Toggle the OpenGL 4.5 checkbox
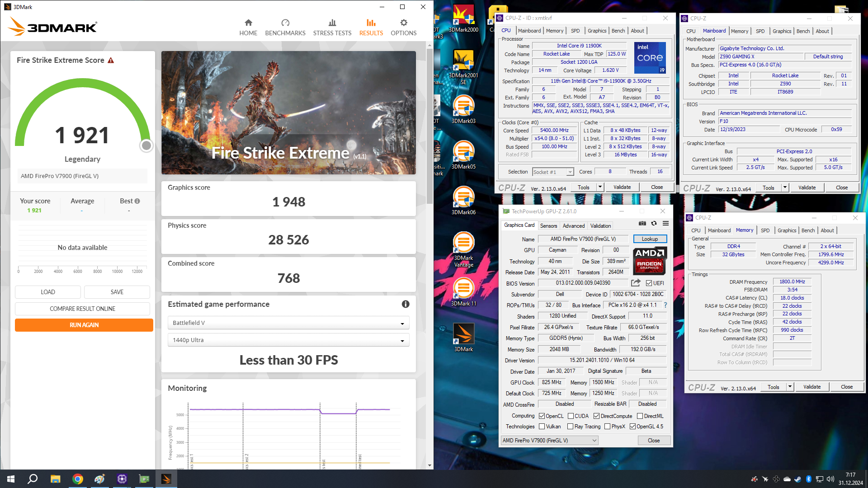The image size is (868, 488). 632,427
